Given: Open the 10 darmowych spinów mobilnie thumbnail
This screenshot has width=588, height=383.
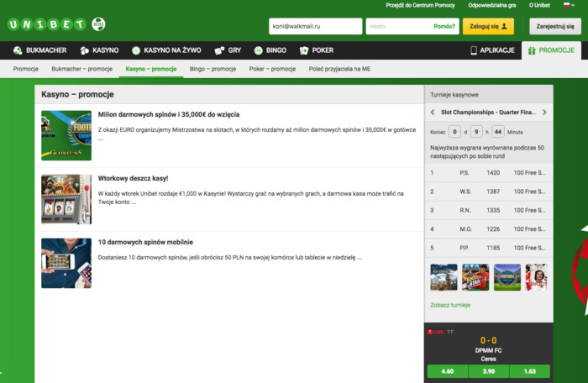Looking at the screenshot, I should click(66, 263).
